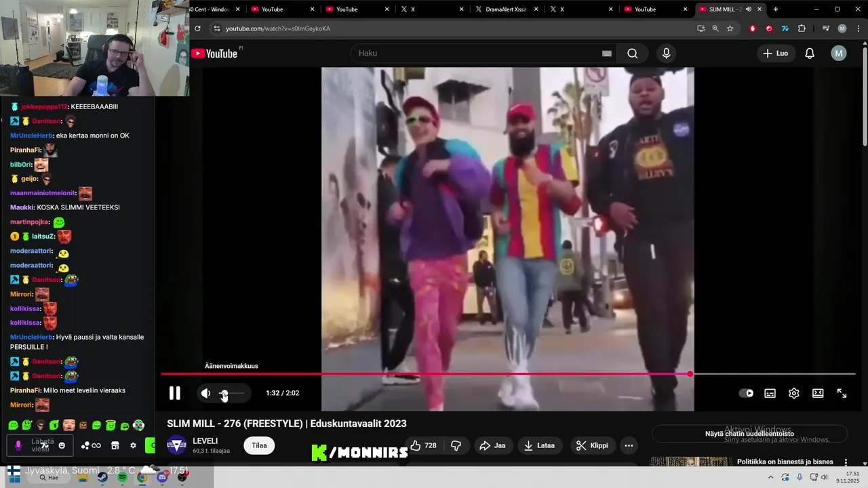Open the red hand extension icon
This screenshot has height=488, width=868.
pyautogui.click(x=753, y=28)
